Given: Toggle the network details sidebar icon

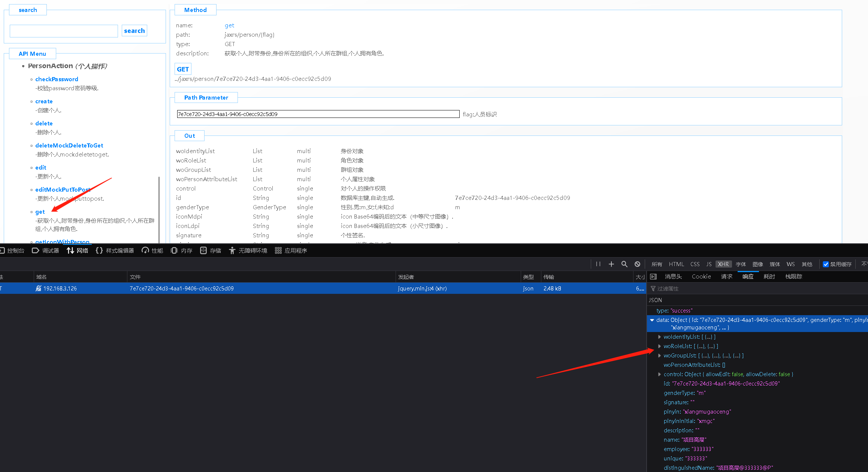Looking at the screenshot, I should tap(653, 277).
